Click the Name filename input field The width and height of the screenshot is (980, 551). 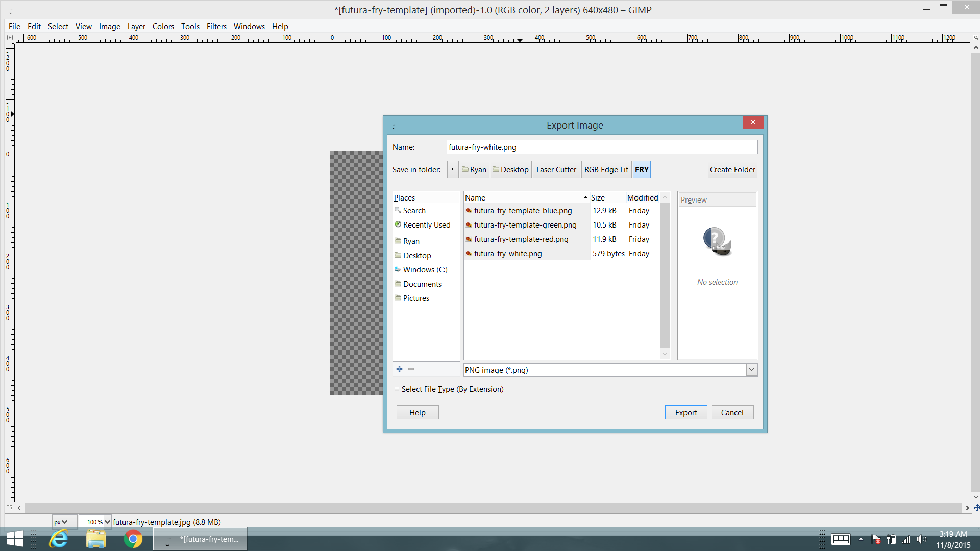602,147
